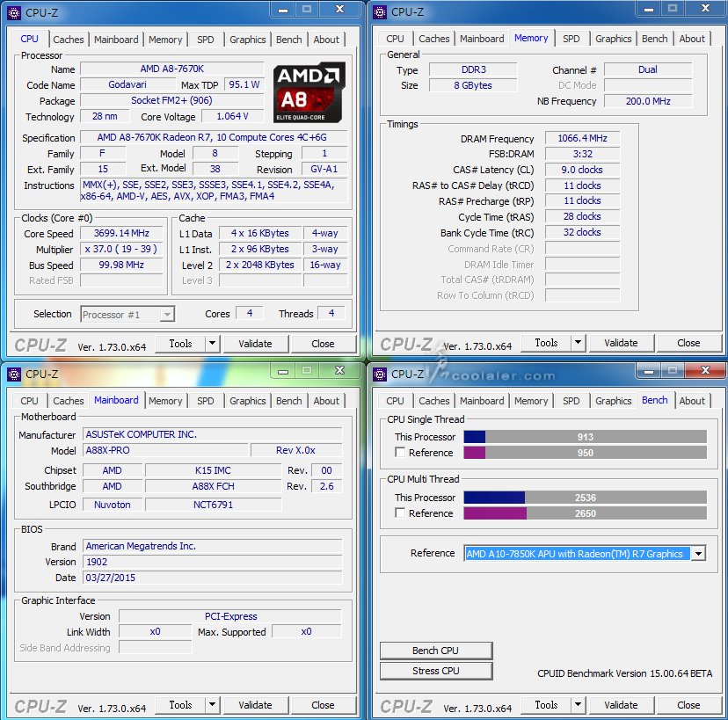Viewport: 728px width, 720px height.
Task: Click CPU-Z app icon in Mainboard window titlebar
Action: click(14, 374)
